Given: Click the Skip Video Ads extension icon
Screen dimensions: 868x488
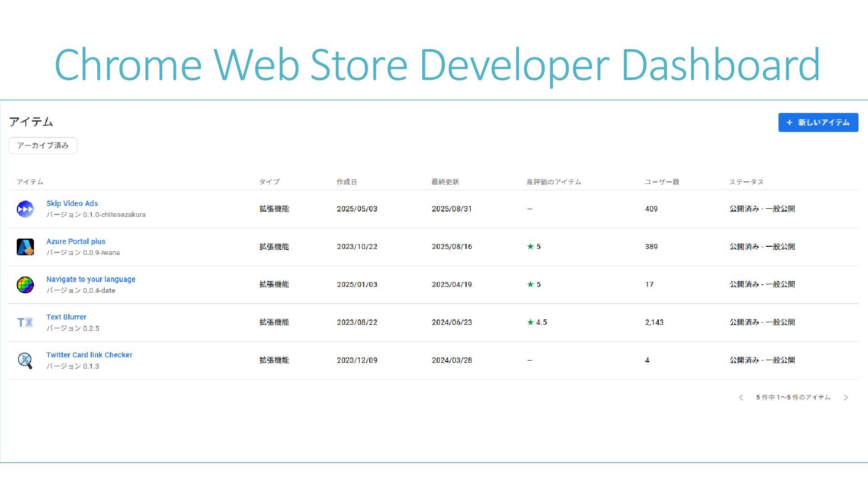Looking at the screenshot, I should [25, 209].
